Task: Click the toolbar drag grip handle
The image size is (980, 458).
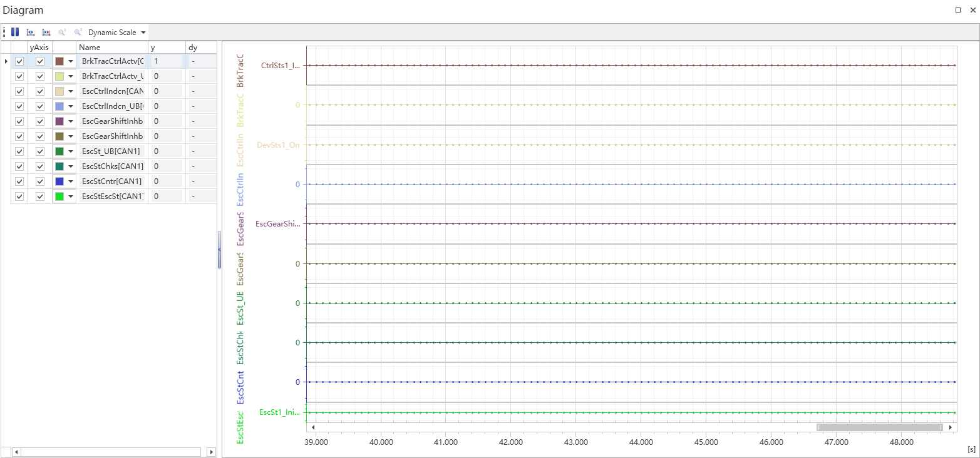Action: click(x=5, y=32)
